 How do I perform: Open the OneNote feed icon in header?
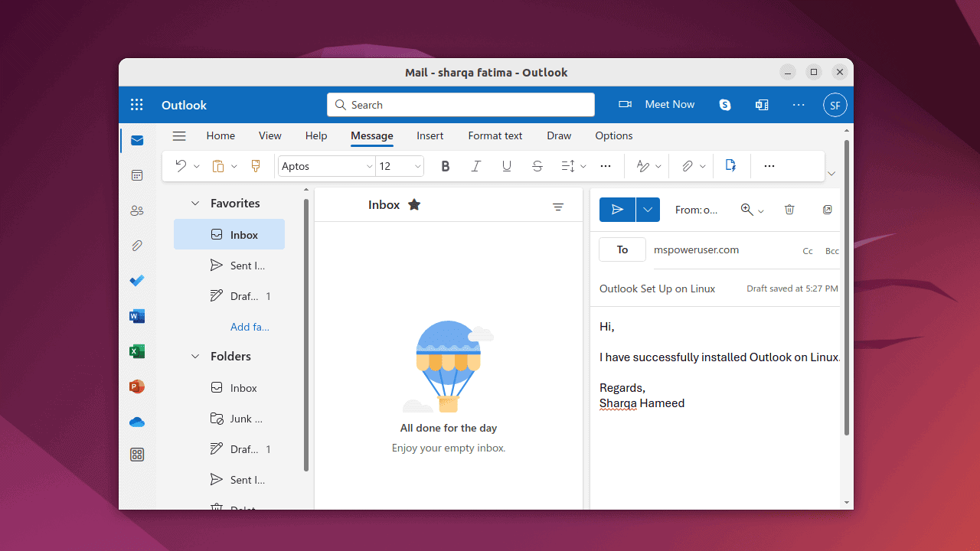point(762,105)
